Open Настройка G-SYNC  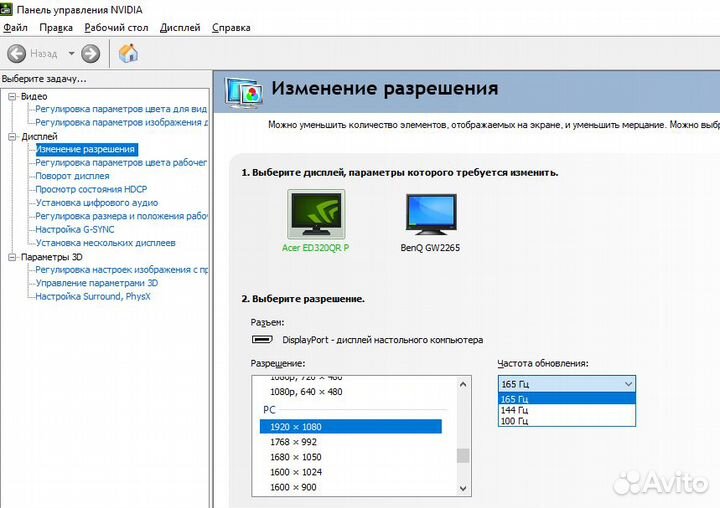click(75, 229)
